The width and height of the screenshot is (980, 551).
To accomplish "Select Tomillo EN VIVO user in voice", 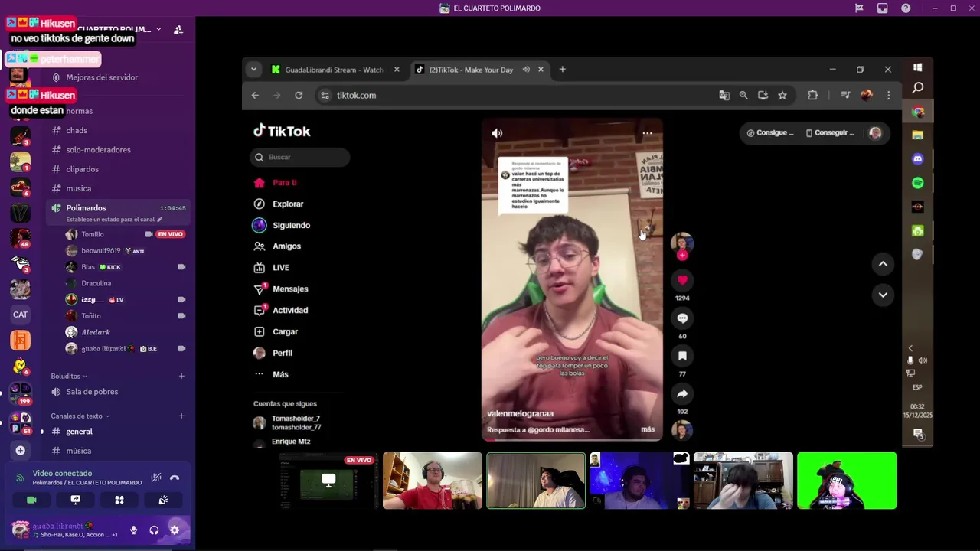I will pos(126,234).
